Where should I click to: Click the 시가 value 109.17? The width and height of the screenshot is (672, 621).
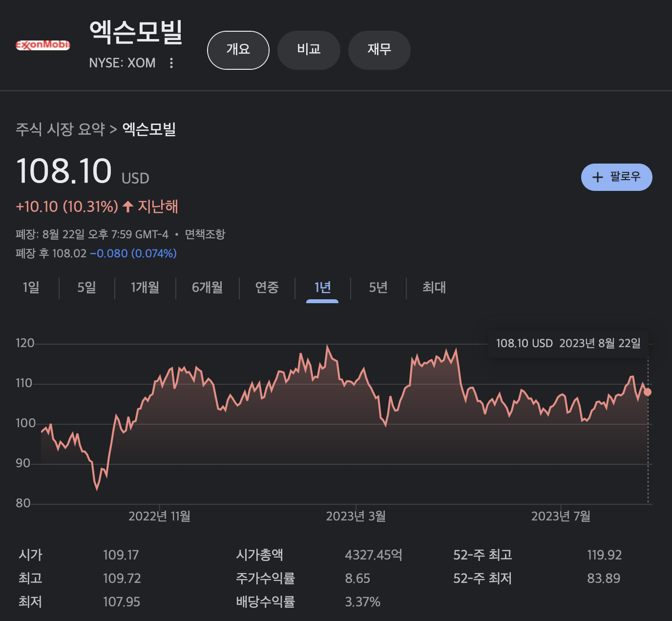tap(121, 555)
